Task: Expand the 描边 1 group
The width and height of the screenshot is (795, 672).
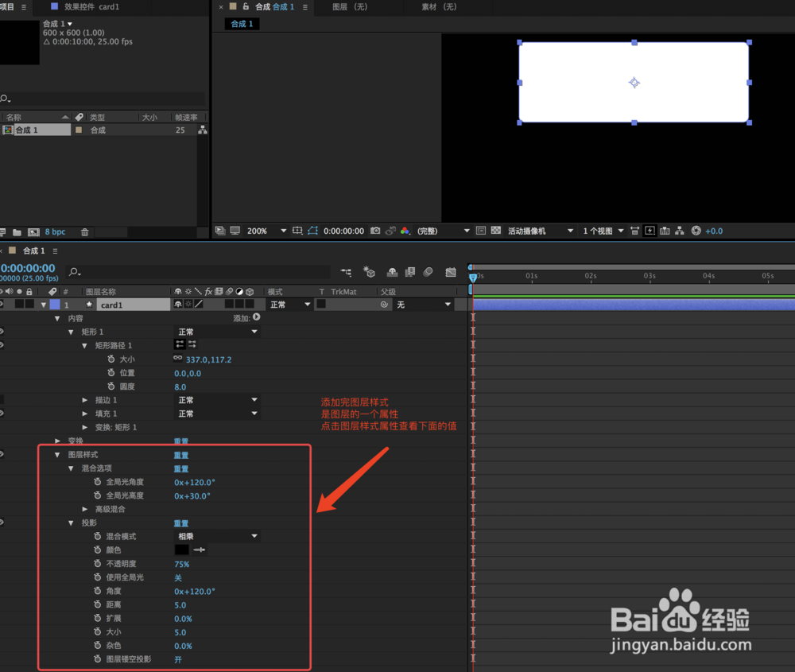Action: (x=85, y=400)
